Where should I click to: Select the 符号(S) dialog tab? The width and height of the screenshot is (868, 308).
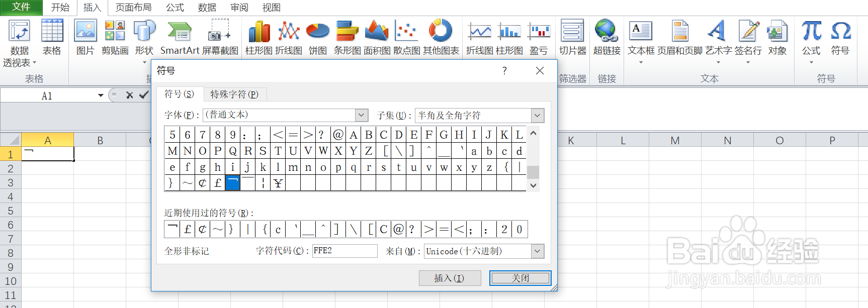pos(179,94)
